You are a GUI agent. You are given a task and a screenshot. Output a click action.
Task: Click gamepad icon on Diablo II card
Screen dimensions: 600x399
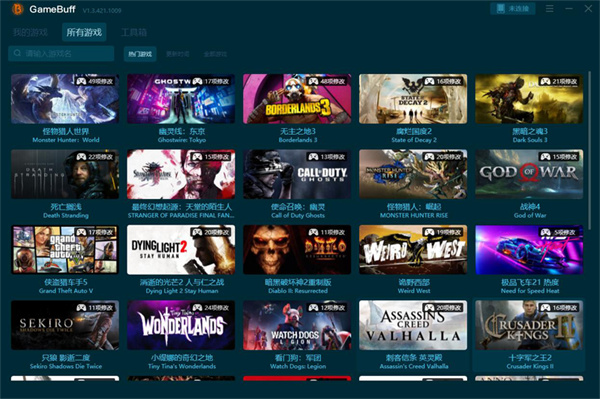coord(313,232)
